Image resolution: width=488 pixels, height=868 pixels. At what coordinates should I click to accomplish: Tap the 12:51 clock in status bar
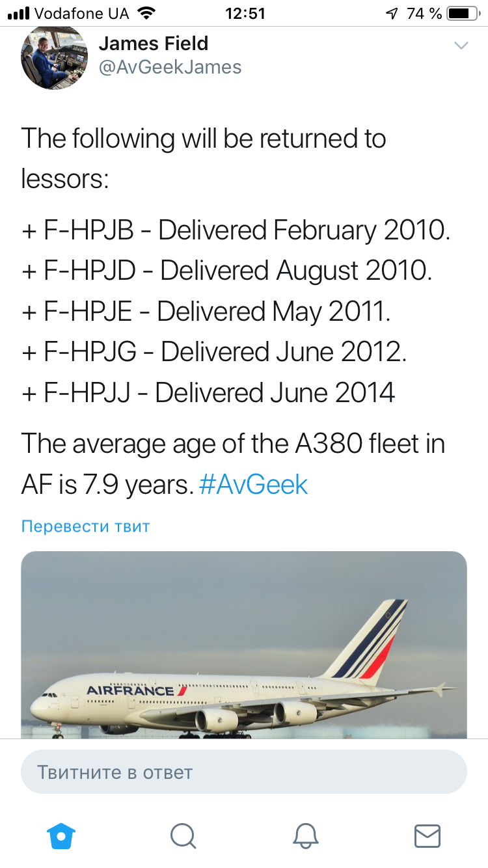[x=244, y=13]
